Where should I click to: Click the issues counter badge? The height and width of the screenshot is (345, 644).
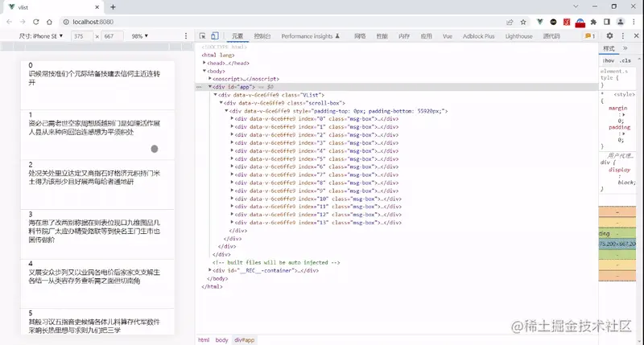click(590, 36)
